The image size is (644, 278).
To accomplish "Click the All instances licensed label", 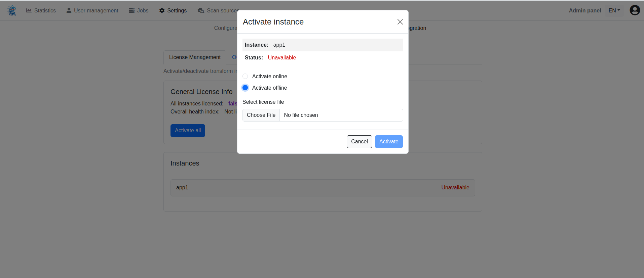I will click(197, 103).
